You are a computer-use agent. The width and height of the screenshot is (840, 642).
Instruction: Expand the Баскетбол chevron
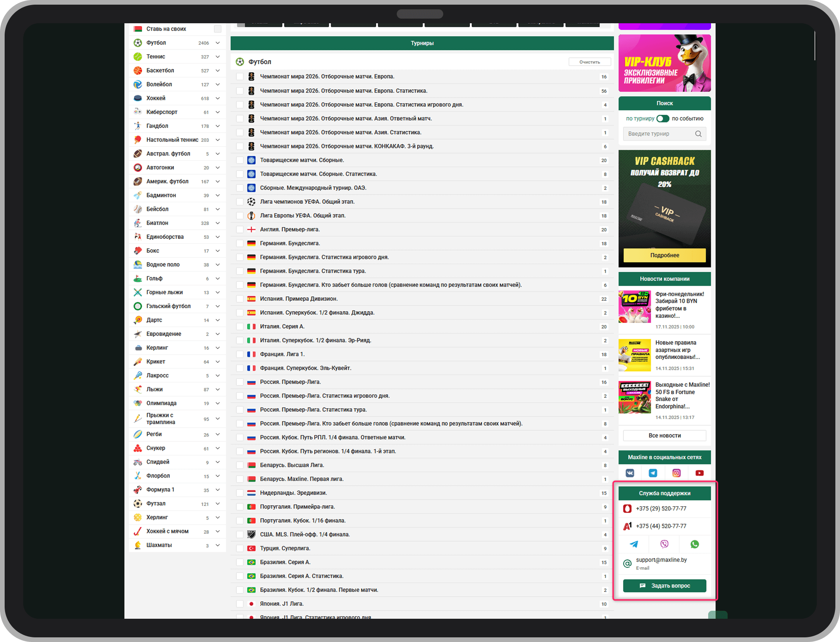click(x=218, y=71)
